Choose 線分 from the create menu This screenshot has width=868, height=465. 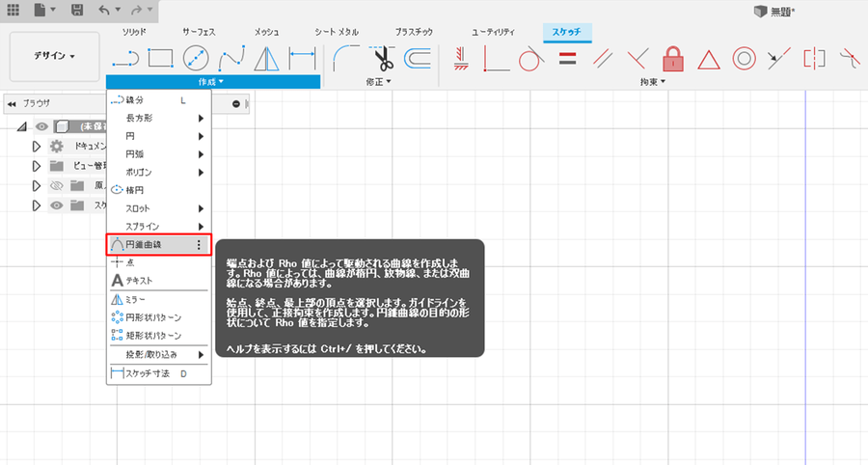click(159, 100)
